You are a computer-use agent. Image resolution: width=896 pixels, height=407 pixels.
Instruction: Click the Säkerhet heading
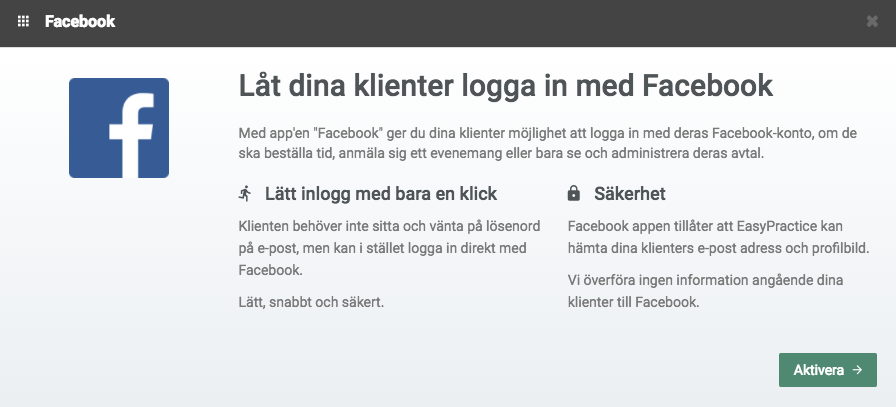coord(630,194)
